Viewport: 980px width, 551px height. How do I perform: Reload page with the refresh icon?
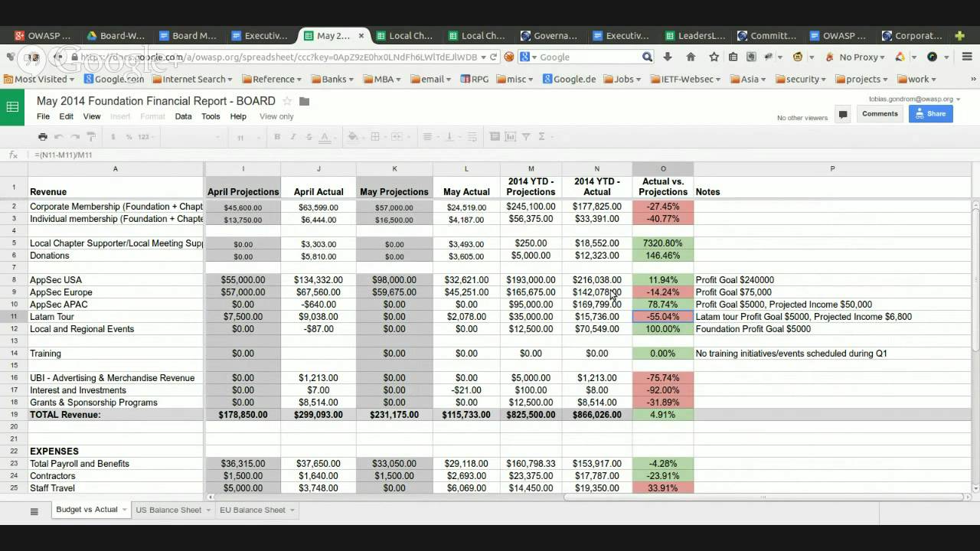[494, 57]
